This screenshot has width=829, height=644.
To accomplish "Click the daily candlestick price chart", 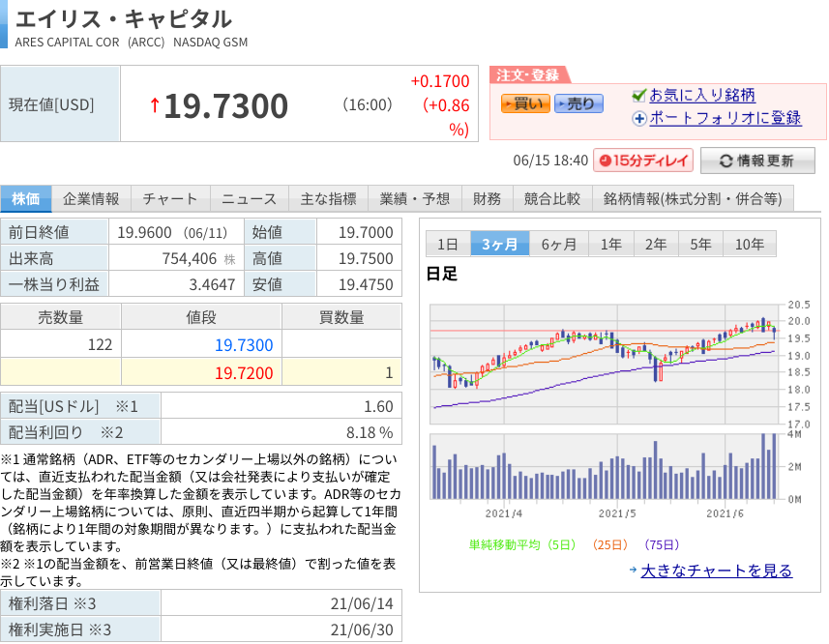I will [x=606, y=364].
